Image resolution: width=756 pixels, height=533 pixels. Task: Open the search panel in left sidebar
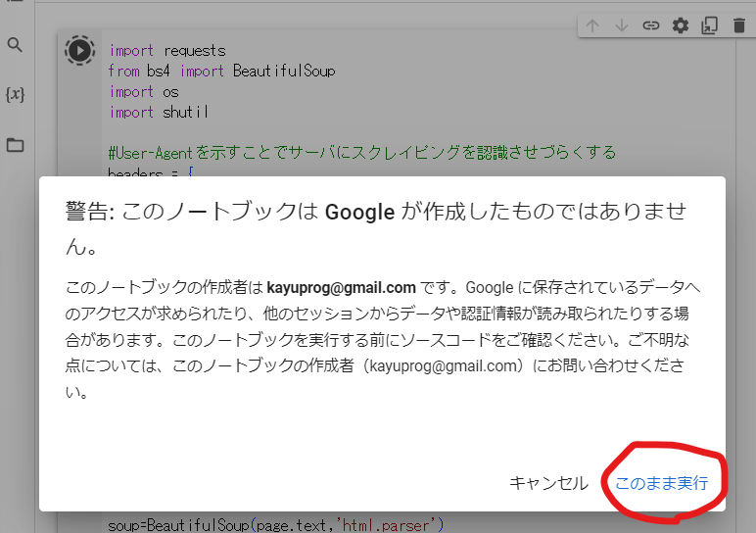coord(15,45)
